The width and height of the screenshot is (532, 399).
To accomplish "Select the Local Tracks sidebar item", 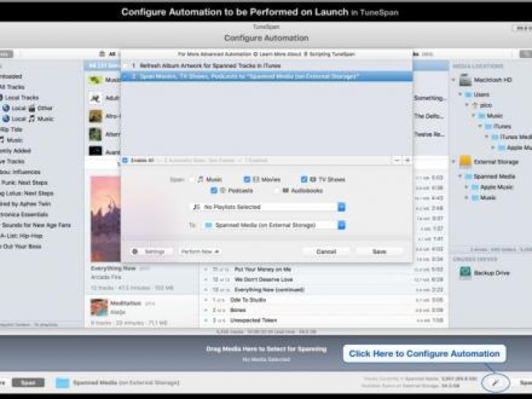I will [21, 98].
